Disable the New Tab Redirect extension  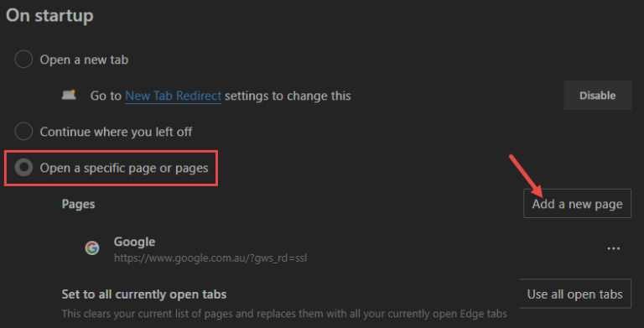[x=597, y=96]
